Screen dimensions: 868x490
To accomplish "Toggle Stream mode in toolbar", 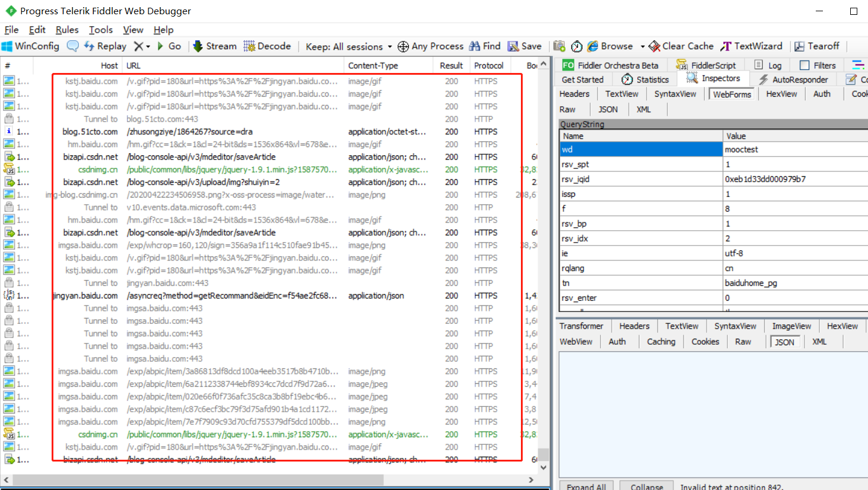I will [x=214, y=46].
